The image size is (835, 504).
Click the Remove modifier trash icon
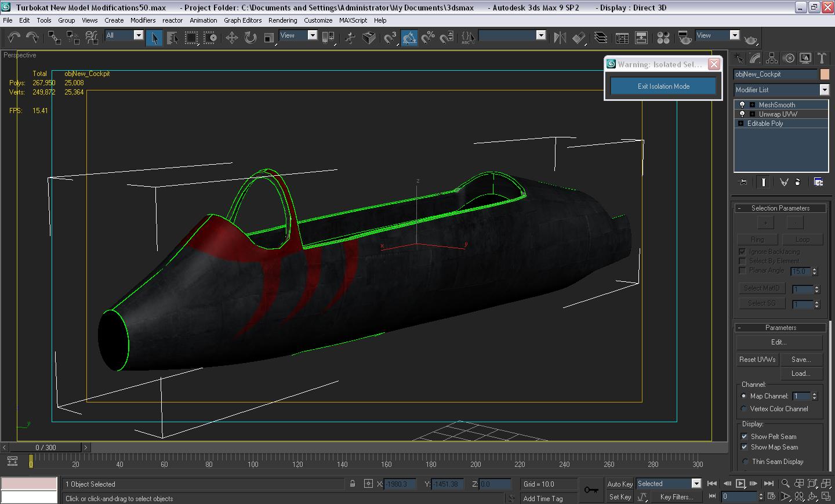coord(798,182)
